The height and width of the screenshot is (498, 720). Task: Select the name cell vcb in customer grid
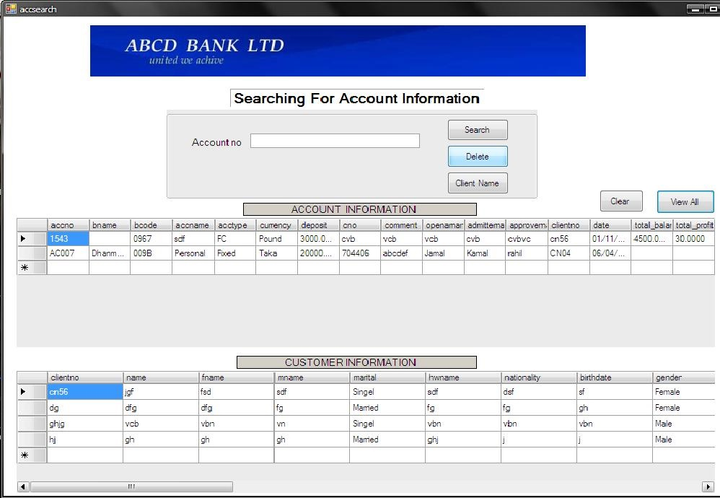click(161, 424)
